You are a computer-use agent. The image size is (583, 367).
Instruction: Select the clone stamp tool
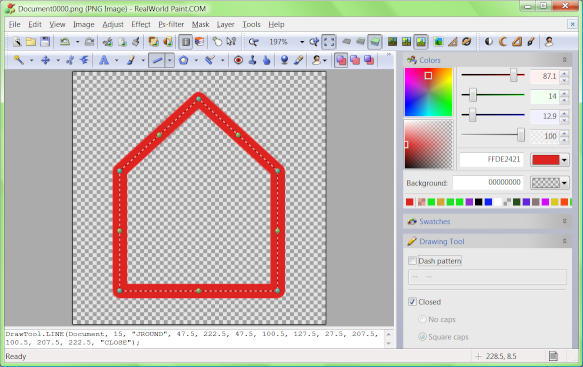[252, 60]
